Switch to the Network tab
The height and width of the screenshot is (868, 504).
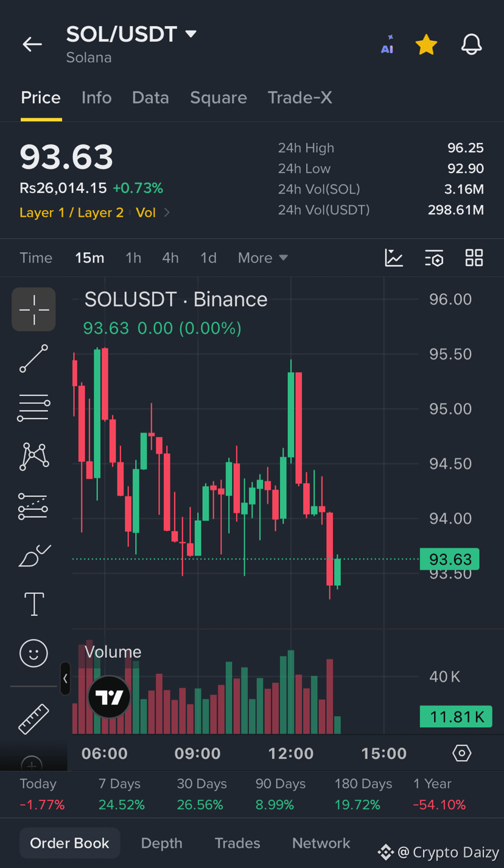(321, 843)
